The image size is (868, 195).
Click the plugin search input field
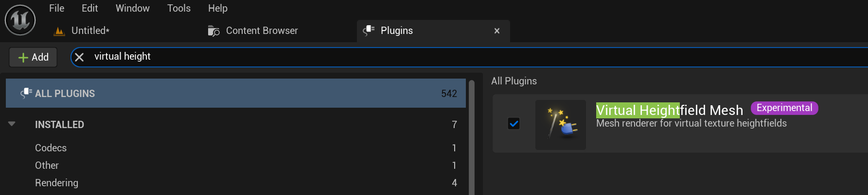[x=438, y=57]
